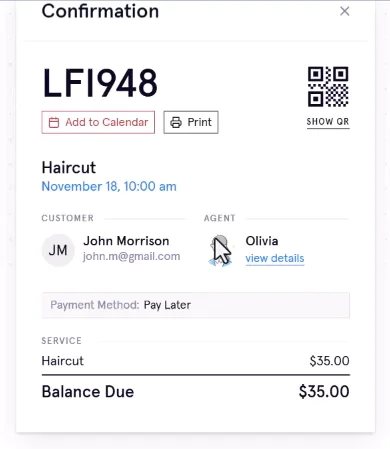Open agent view details link

coord(275,258)
